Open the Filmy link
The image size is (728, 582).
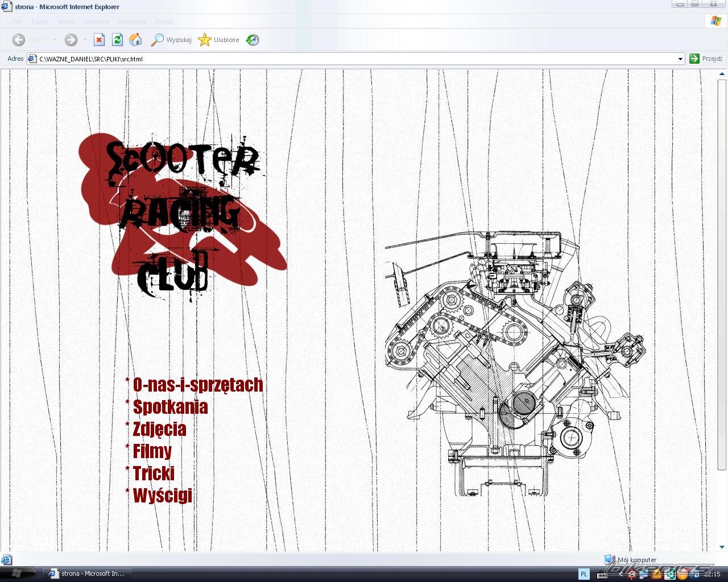pyautogui.click(x=152, y=451)
